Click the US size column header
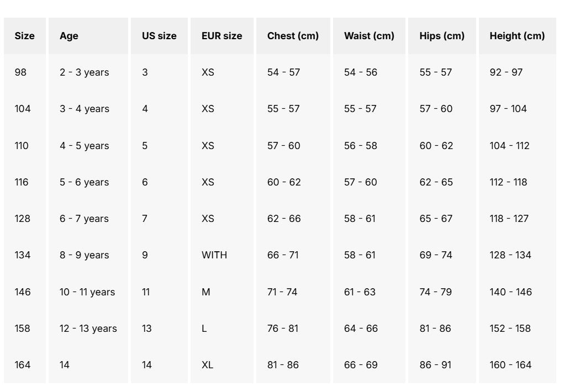564x392 pixels. coord(159,36)
